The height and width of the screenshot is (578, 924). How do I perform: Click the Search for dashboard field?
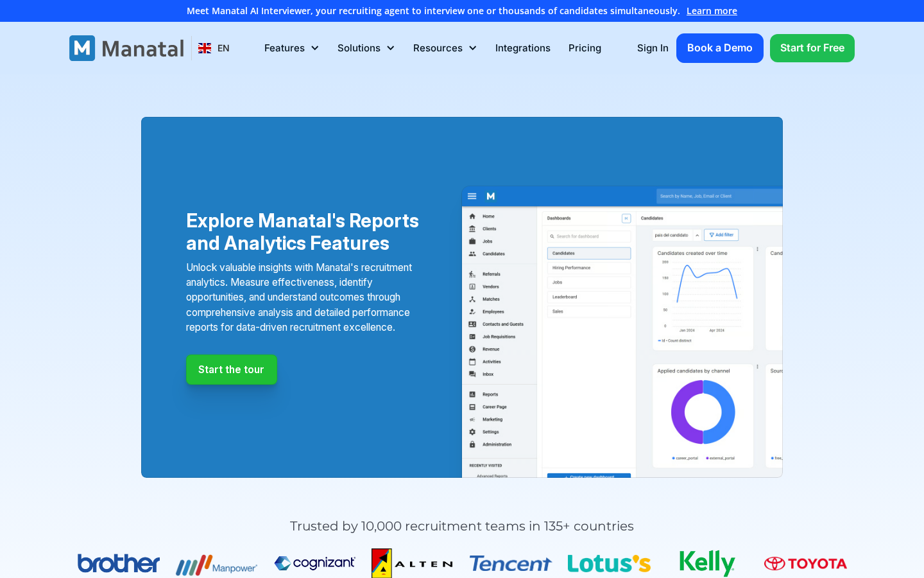(589, 236)
